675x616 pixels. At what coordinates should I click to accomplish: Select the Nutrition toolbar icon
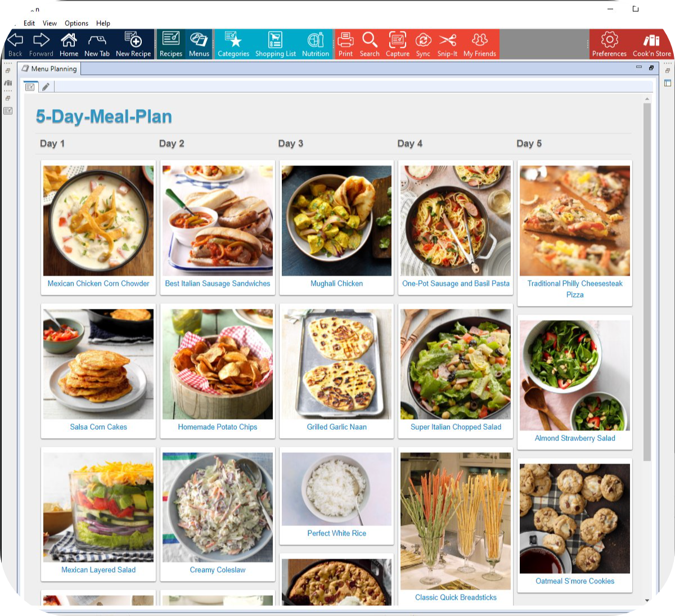pos(315,44)
